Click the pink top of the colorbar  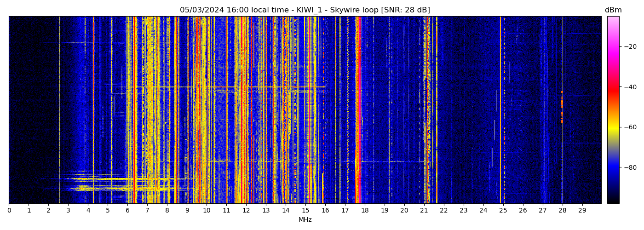tap(613, 21)
